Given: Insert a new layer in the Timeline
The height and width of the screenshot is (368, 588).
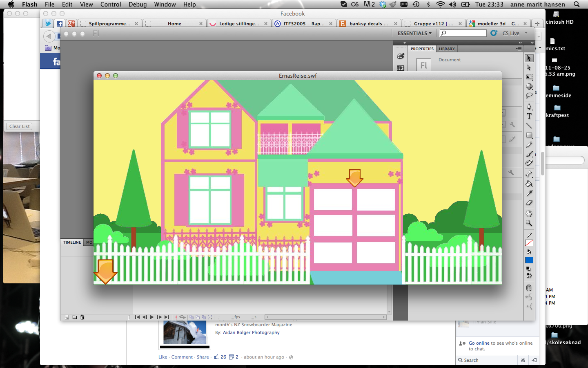Looking at the screenshot, I should (67, 317).
